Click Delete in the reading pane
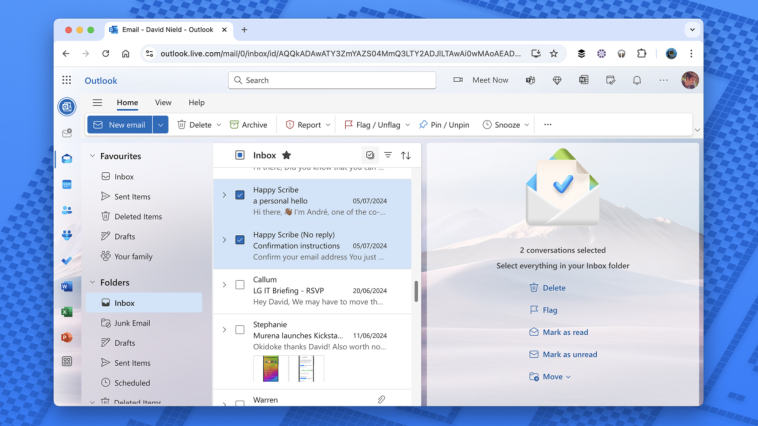758x426 pixels. point(548,288)
